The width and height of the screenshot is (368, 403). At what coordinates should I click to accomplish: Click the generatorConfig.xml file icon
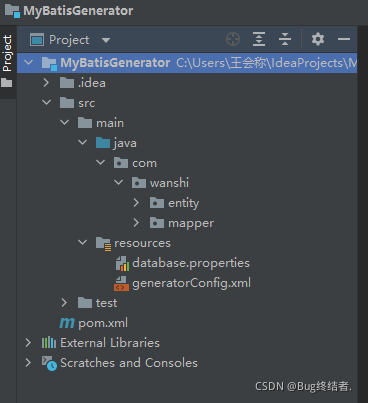tap(121, 283)
